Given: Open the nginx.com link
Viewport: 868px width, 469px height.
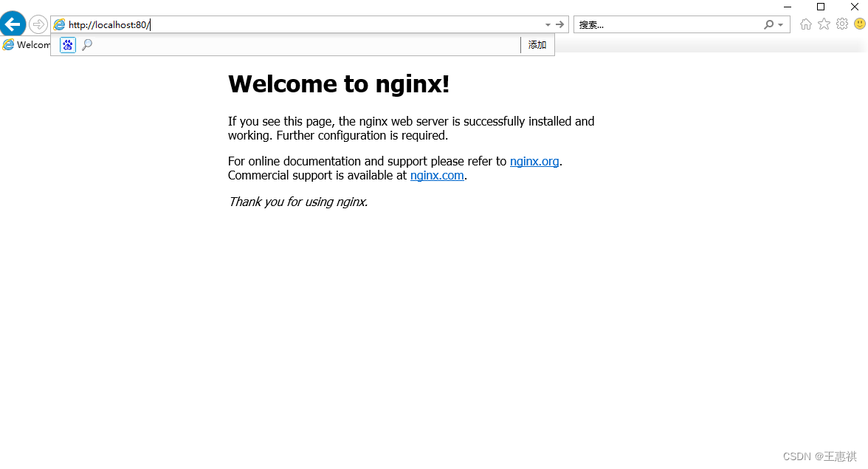Looking at the screenshot, I should [437, 175].
